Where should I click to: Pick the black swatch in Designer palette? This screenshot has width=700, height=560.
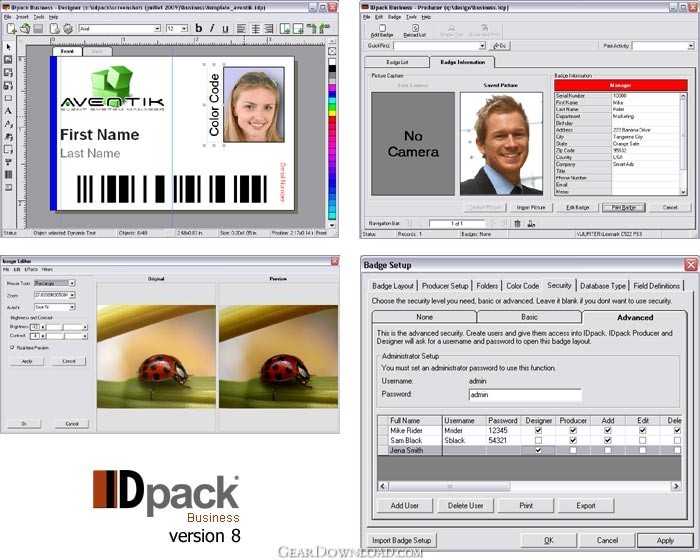click(332, 68)
